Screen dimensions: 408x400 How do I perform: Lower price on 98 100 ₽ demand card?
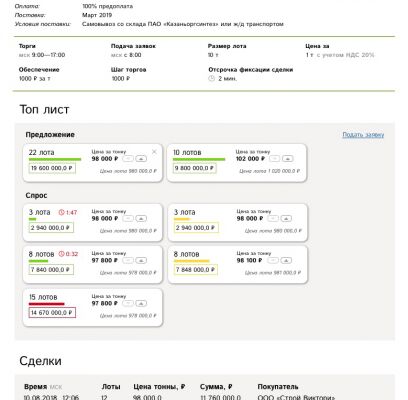(x=273, y=260)
